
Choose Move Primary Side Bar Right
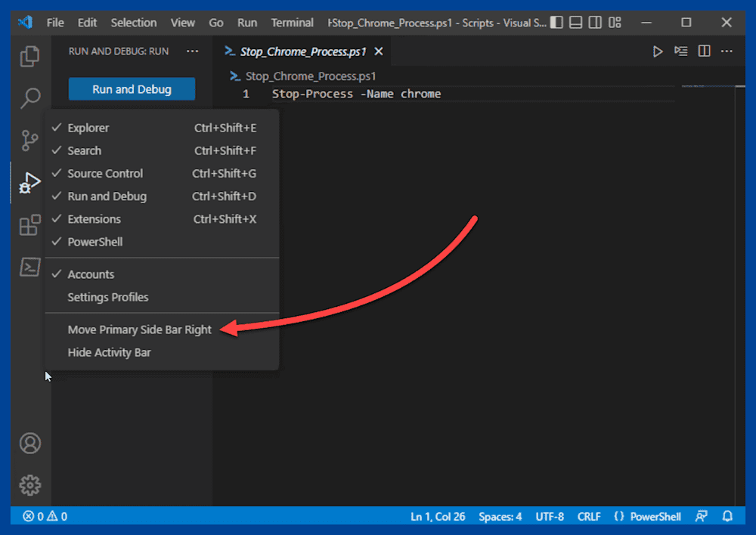162,329
